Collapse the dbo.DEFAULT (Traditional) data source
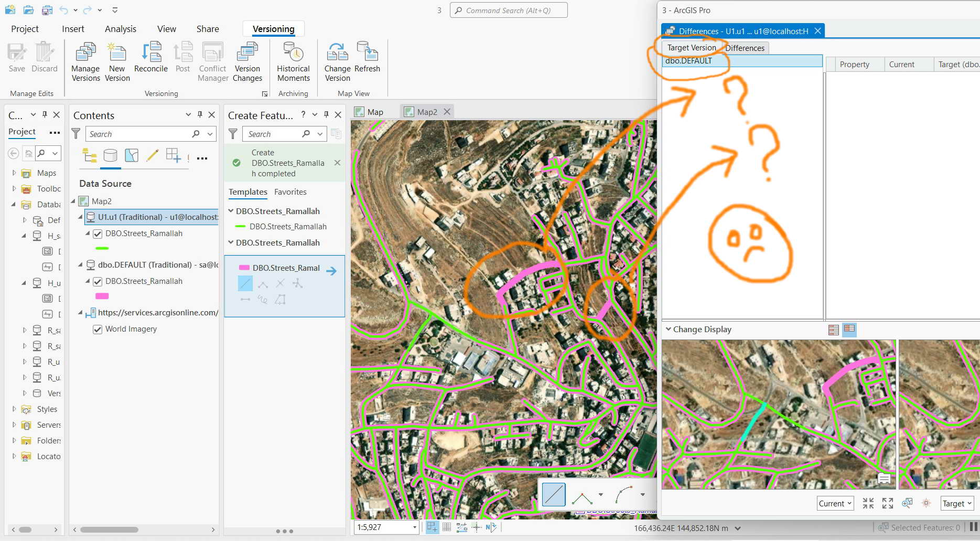 tap(80, 264)
